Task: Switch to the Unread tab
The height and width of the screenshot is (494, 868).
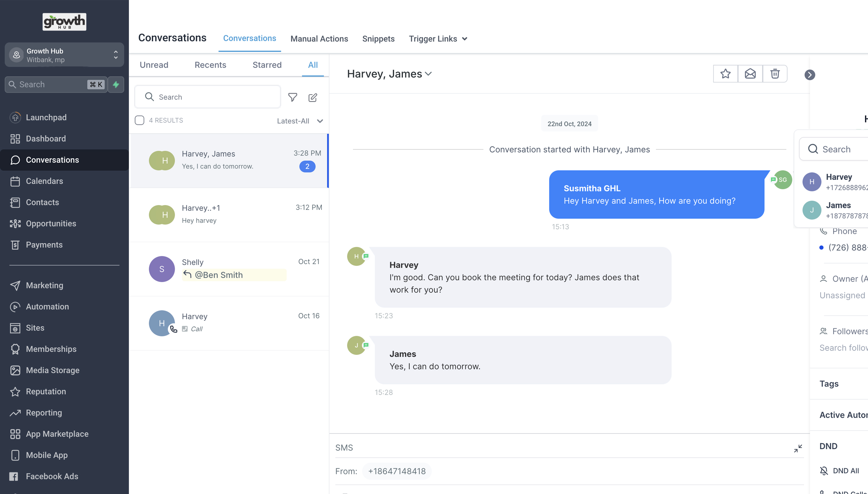Action: 154,65
